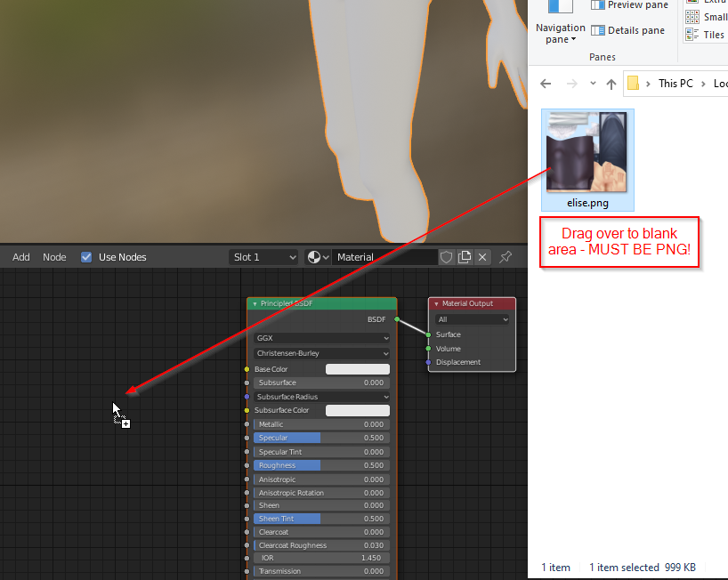Open the Christensen-Burley subsurface method dropdown

click(322, 353)
